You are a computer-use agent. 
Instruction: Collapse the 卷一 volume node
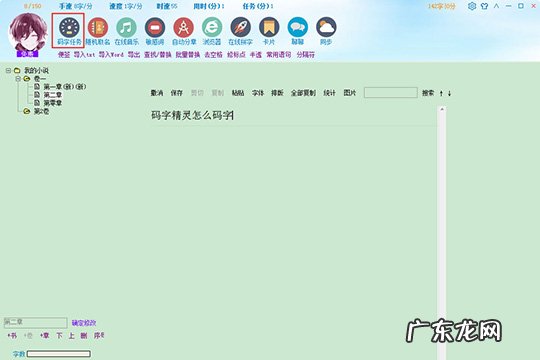pyautogui.click(x=18, y=79)
